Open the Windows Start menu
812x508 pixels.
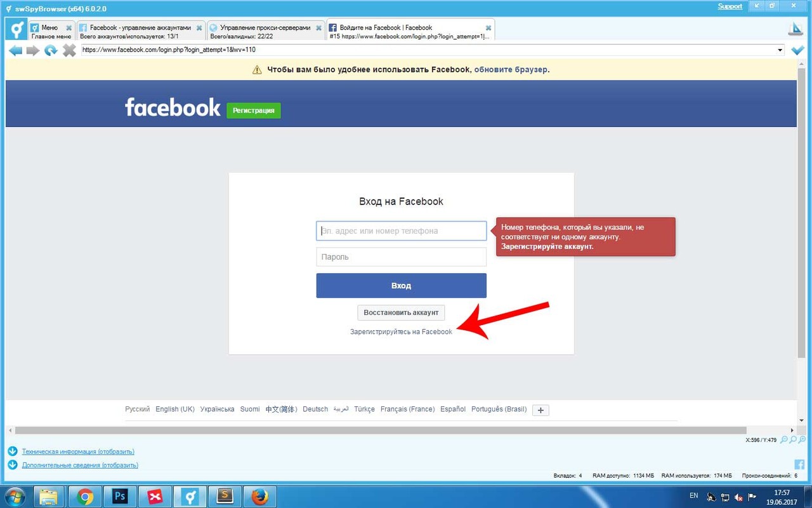tap(15, 497)
